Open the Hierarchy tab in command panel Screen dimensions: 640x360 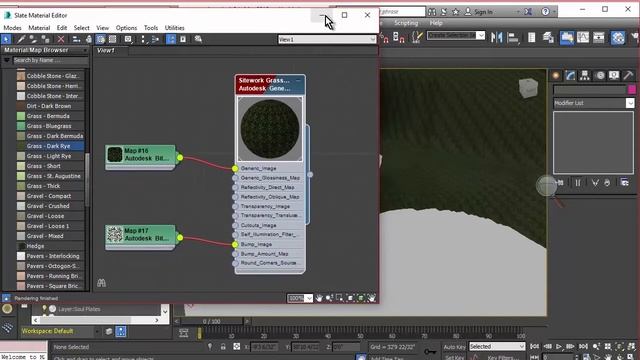585,76
